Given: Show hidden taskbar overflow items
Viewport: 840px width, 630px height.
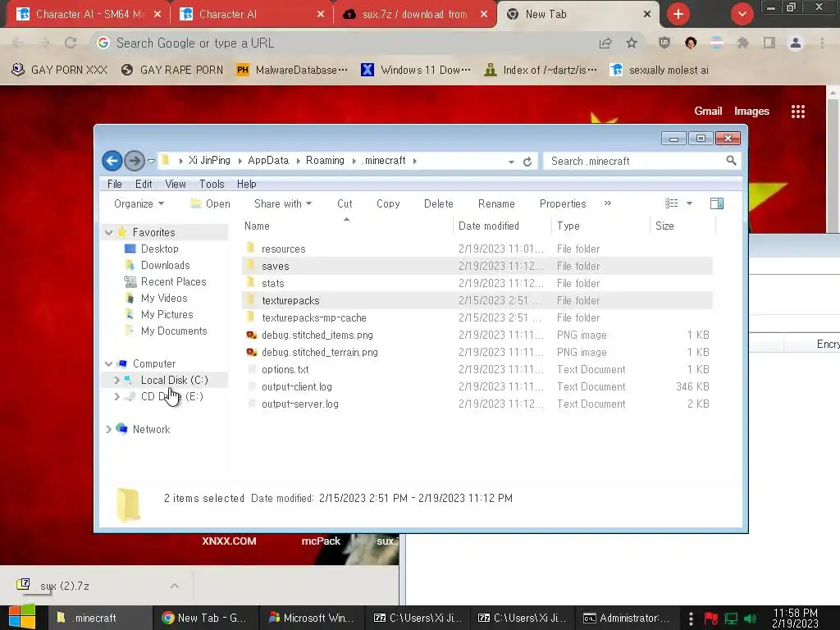Looking at the screenshot, I should tap(691, 619).
